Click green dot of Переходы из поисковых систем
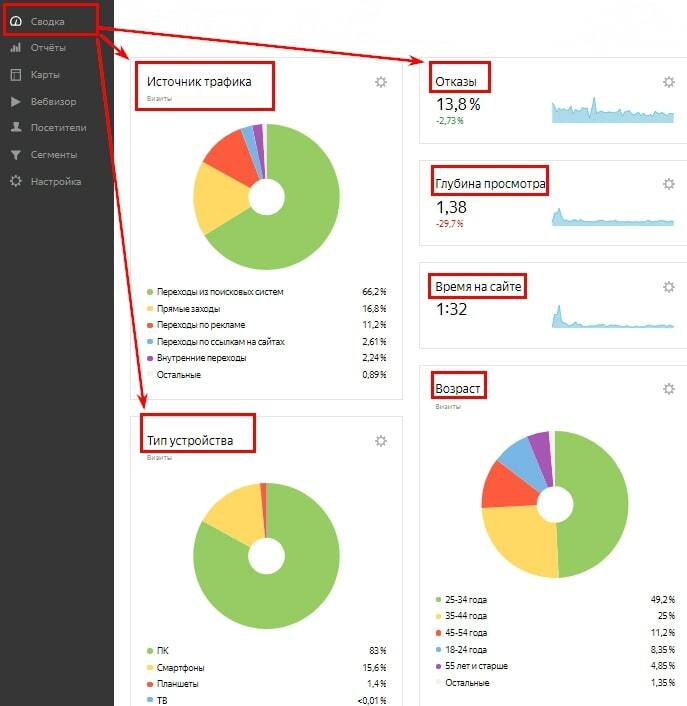687x706 pixels. pos(150,292)
